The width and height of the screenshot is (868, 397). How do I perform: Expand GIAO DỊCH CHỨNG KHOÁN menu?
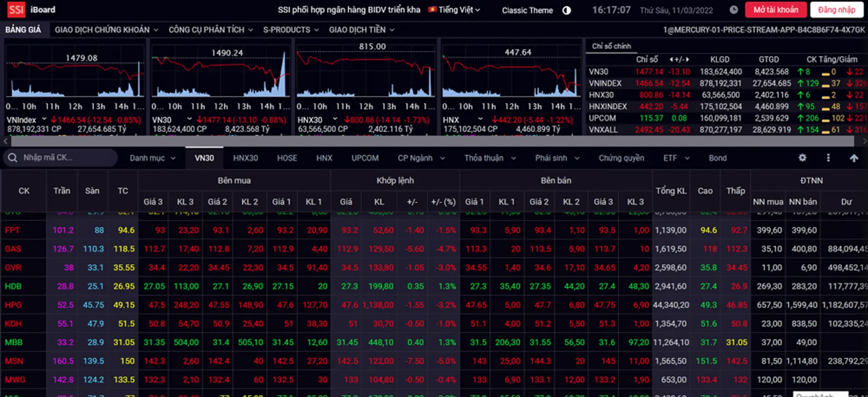107,30
